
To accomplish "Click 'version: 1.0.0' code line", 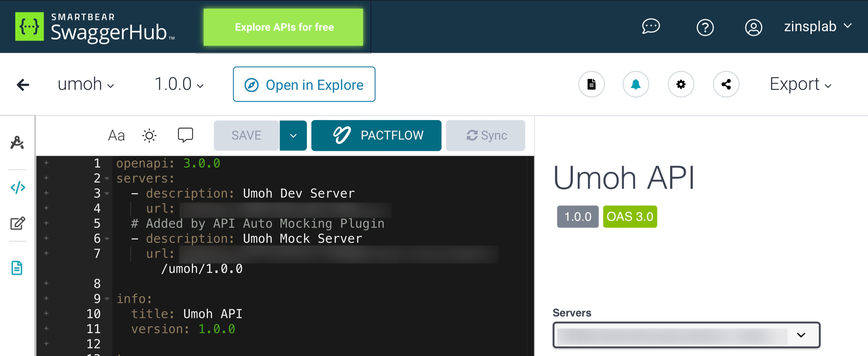I will coord(183,329).
